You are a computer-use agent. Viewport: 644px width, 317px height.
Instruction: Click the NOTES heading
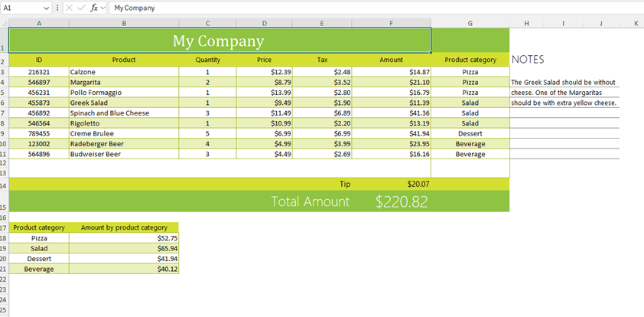528,60
